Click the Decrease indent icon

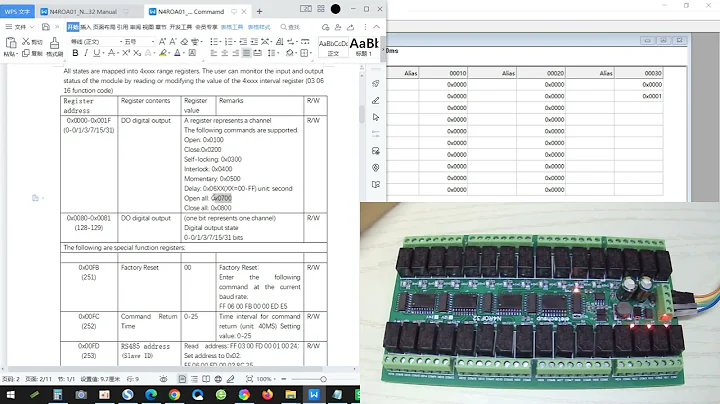tap(243, 41)
